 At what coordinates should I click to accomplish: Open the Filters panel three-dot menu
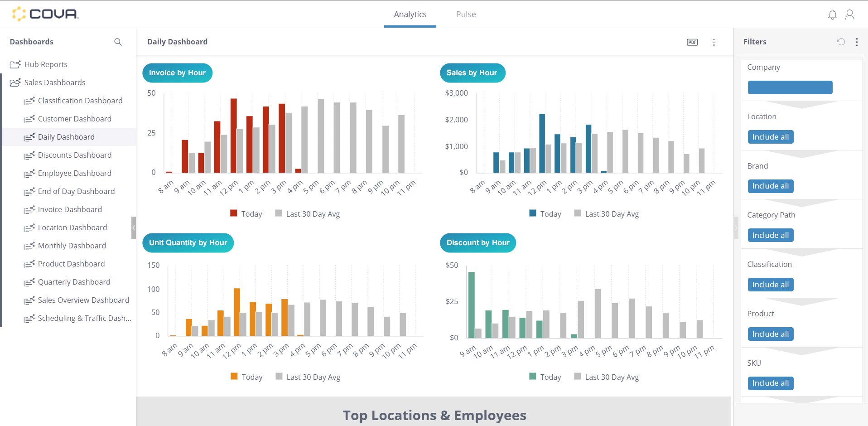point(857,42)
